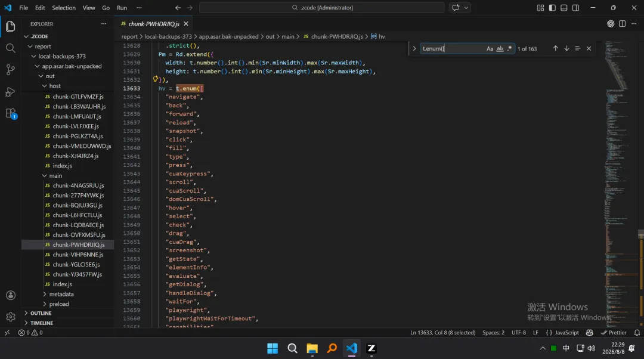The width and height of the screenshot is (644, 359).
Task: Go back with the navigation arrow
Action: pyautogui.click(x=178, y=7)
